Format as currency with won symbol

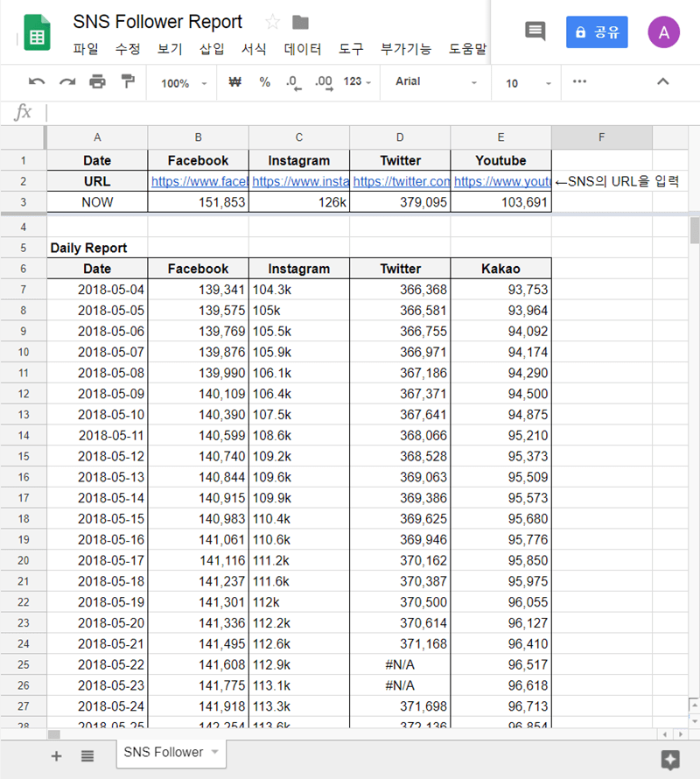coord(234,82)
